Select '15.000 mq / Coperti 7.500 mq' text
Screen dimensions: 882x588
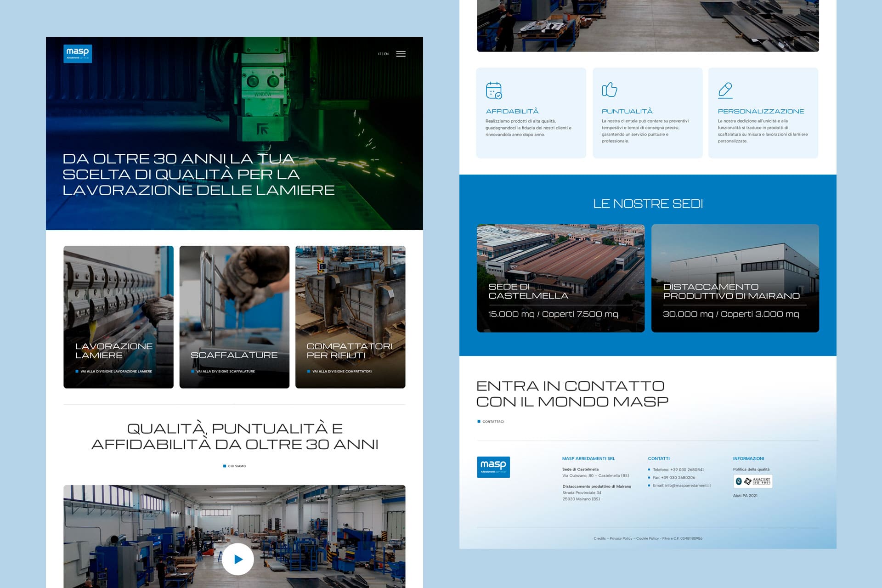pos(553,314)
